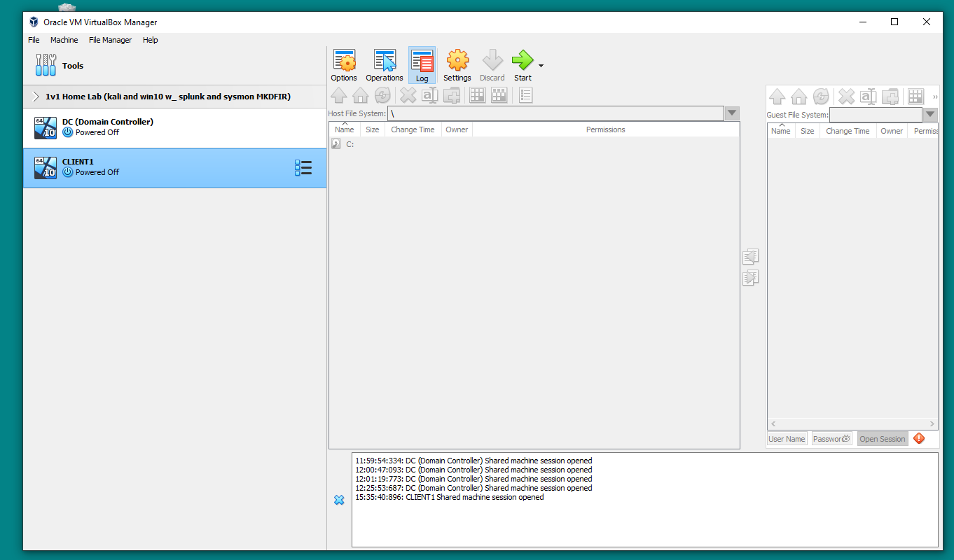Select the CLIENT1 virtual machine
The height and width of the screenshot is (560, 954).
175,167
